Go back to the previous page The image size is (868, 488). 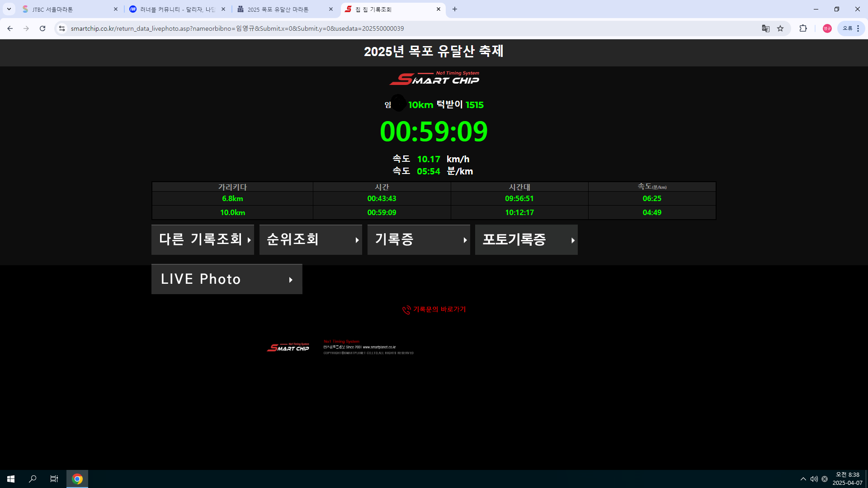pyautogui.click(x=10, y=28)
